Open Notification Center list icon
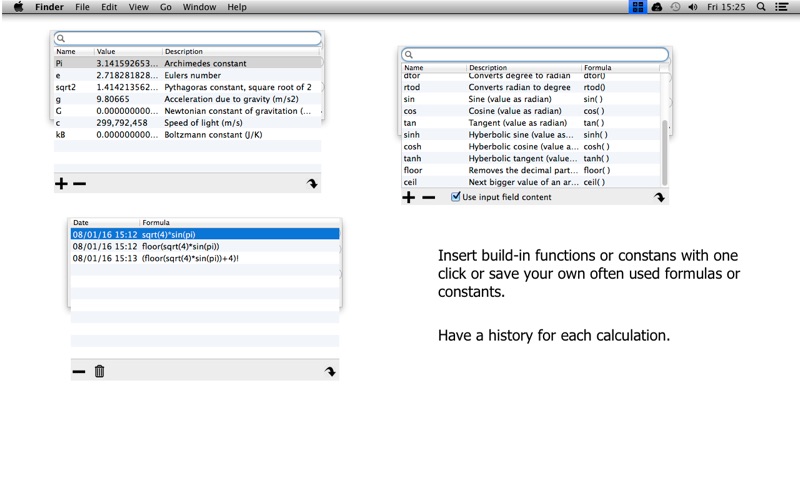 (x=782, y=7)
